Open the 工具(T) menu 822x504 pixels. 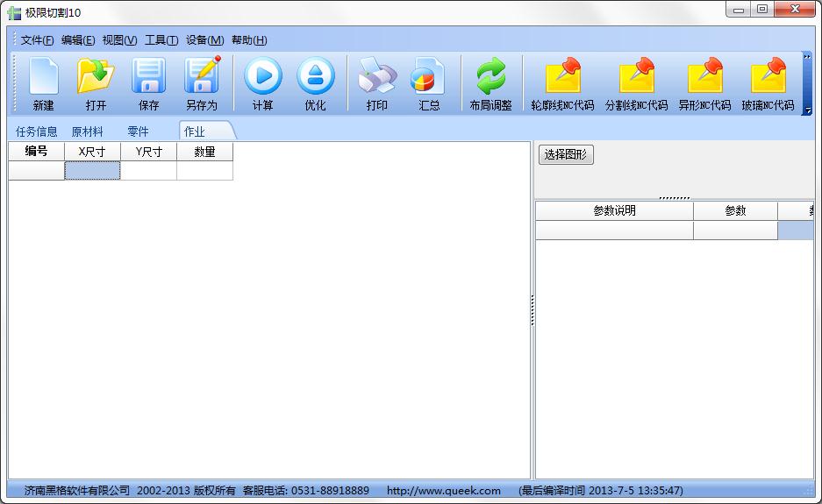[x=161, y=40]
